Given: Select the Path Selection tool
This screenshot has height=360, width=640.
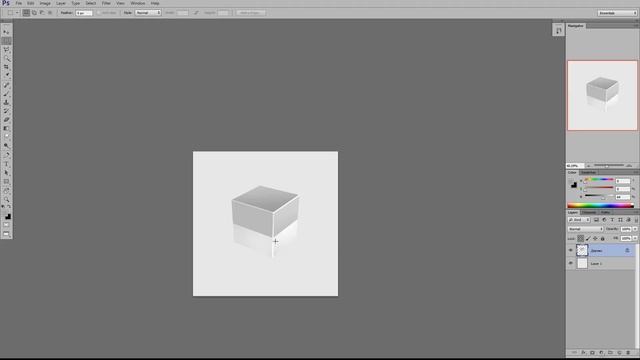Looking at the screenshot, I should (6, 173).
